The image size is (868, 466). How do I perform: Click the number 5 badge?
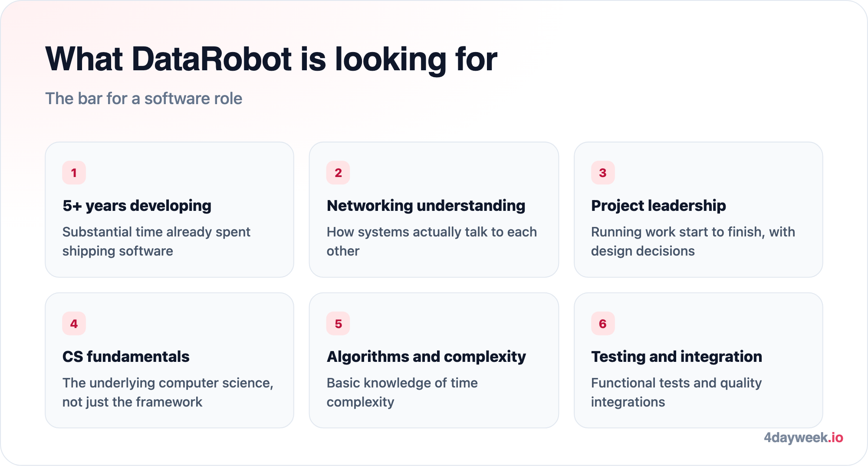click(338, 324)
